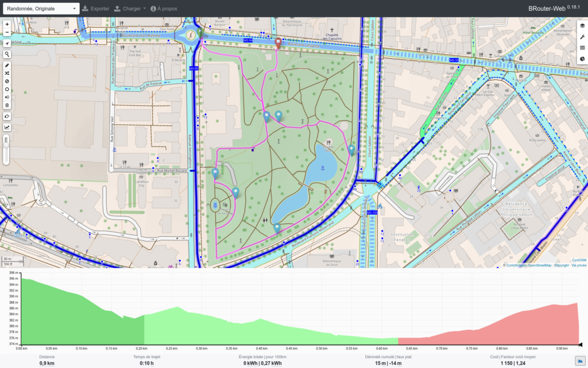Expand the Charger dropdown menu

coord(130,9)
